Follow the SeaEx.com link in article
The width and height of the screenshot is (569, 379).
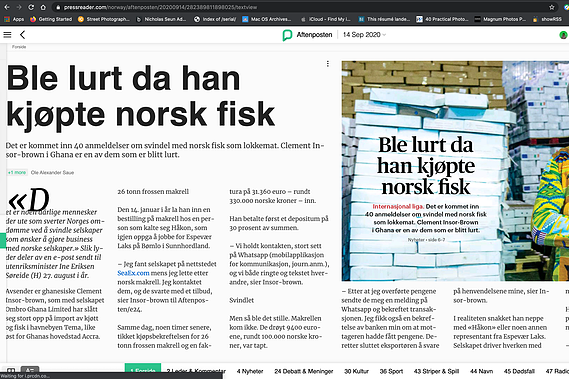coord(133,273)
